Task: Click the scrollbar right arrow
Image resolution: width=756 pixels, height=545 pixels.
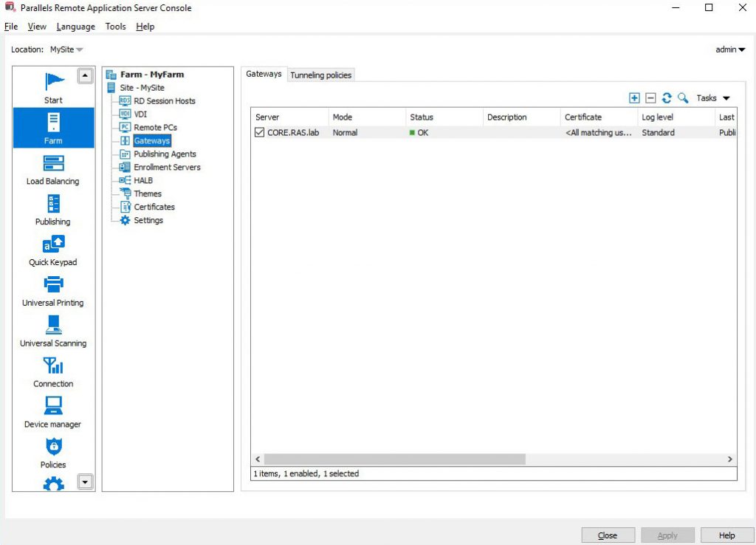Action: click(730, 459)
